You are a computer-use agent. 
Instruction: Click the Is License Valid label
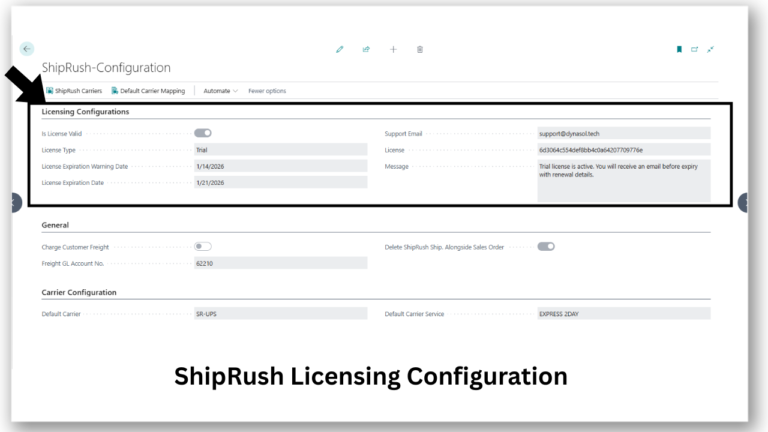62,134
